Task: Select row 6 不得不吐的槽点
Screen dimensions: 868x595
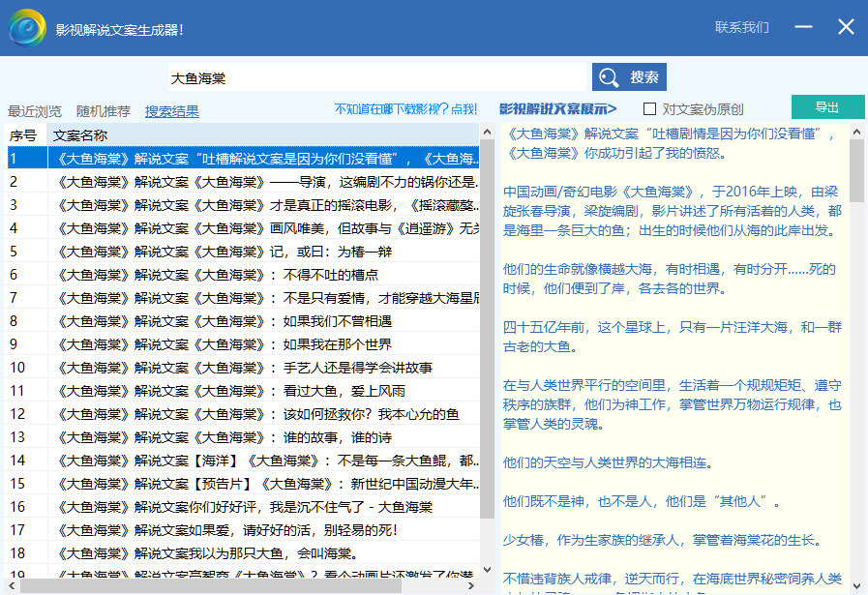Action: 243,275
